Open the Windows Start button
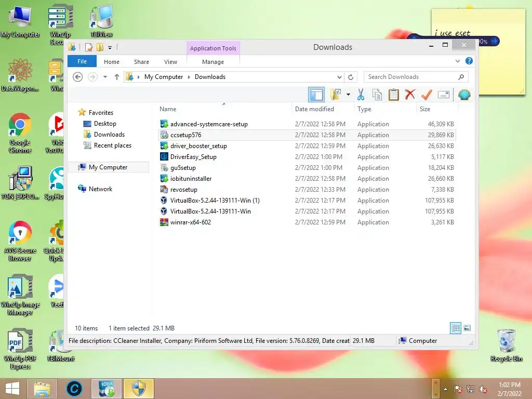Screen dimensions: 532x399 [12, 389]
